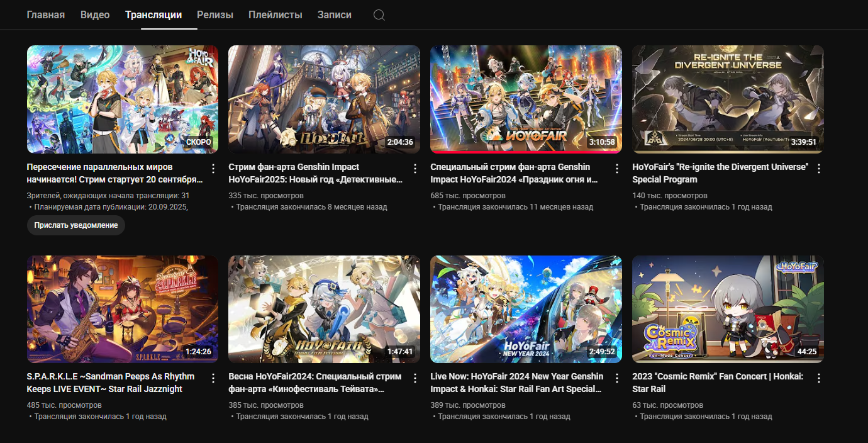Click text 63 тыс. просмотров
The width and height of the screenshot is (868, 443).
tap(668, 405)
